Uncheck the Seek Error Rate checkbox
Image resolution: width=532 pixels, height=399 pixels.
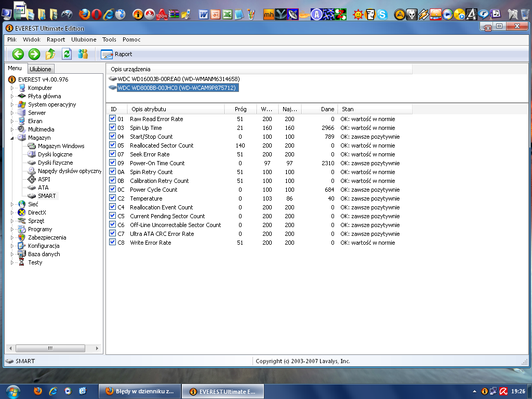tap(112, 154)
